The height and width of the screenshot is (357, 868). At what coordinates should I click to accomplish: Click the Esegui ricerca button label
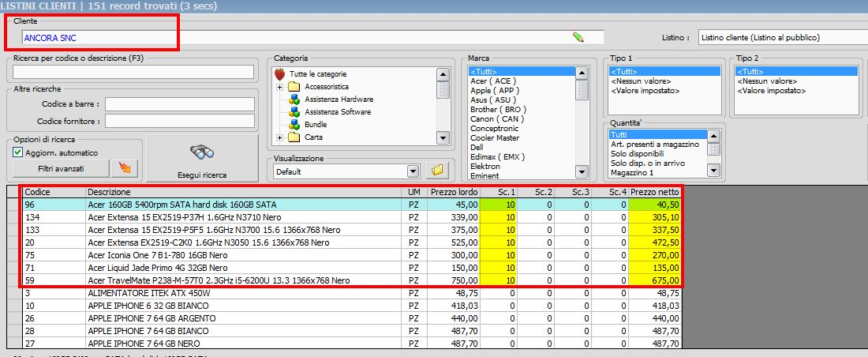(x=202, y=175)
